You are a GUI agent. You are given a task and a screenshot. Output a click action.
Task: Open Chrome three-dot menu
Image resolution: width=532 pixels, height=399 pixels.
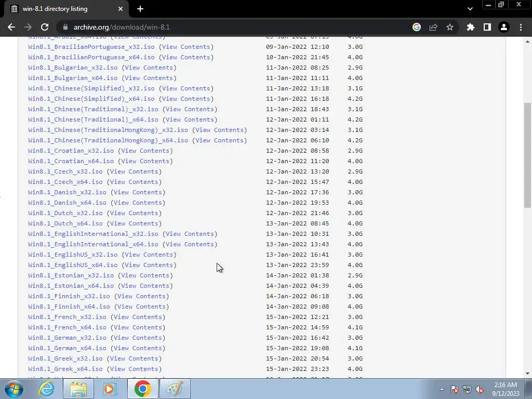(521, 27)
